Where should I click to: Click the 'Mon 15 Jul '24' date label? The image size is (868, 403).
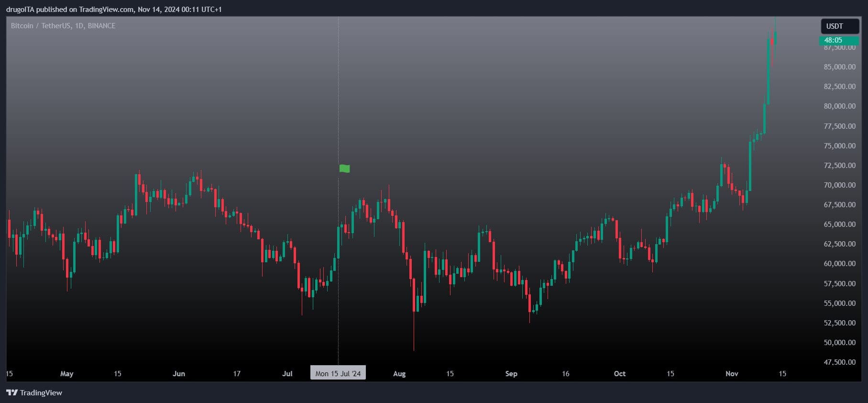pyautogui.click(x=338, y=373)
